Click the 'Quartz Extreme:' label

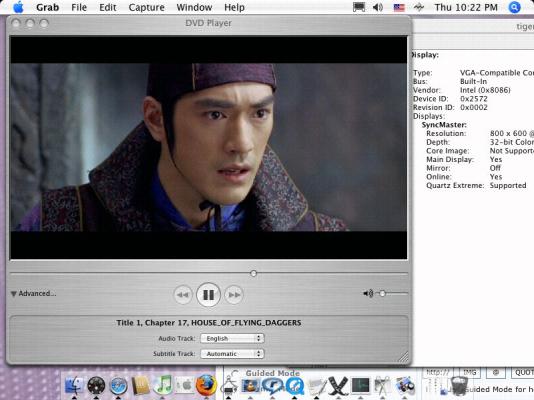tap(455, 186)
